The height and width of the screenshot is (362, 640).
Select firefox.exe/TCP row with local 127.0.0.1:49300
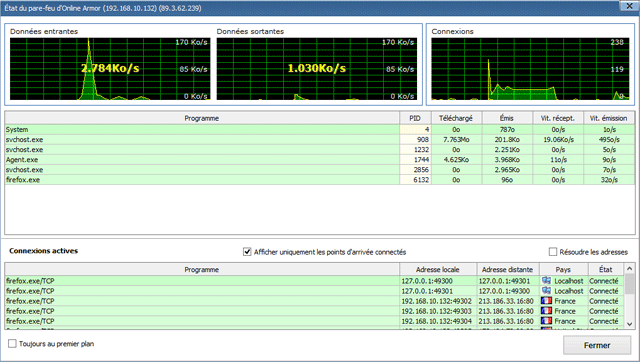pyautogui.click(x=314, y=281)
